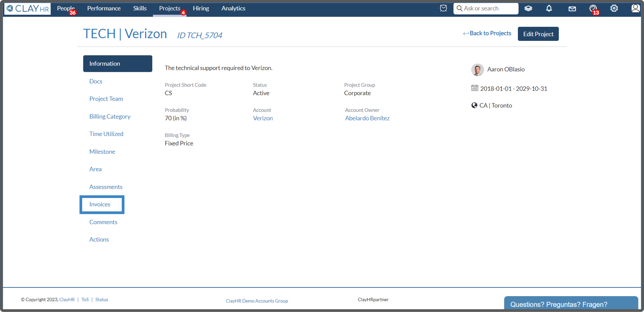Viewport: 644px width, 312px height.
Task: Open the Verizon account link
Action: [263, 118]
